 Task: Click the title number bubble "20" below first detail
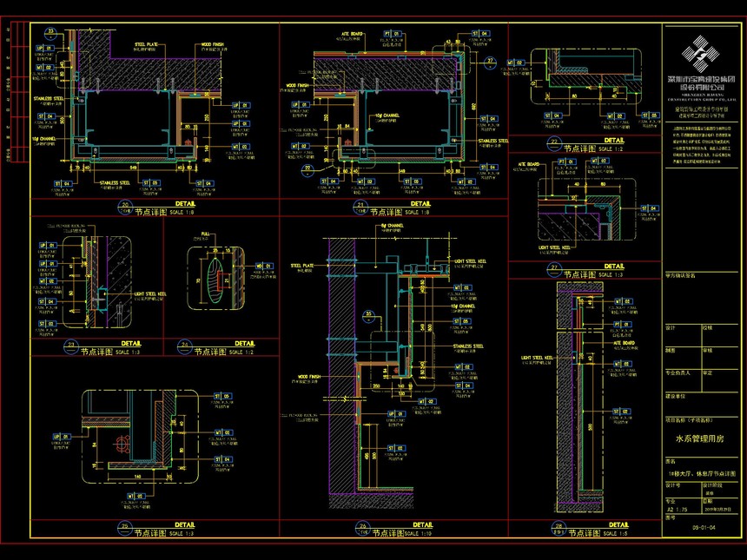point(125,208)
